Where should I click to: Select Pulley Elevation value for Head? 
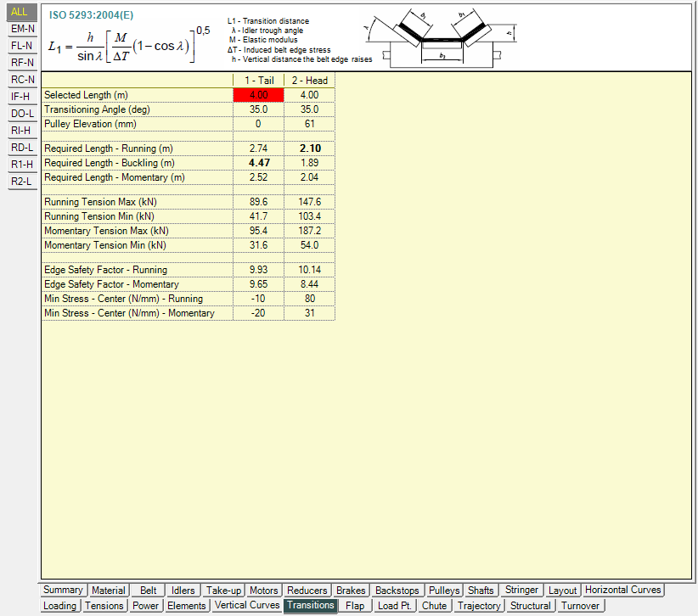tap(309, 124)
